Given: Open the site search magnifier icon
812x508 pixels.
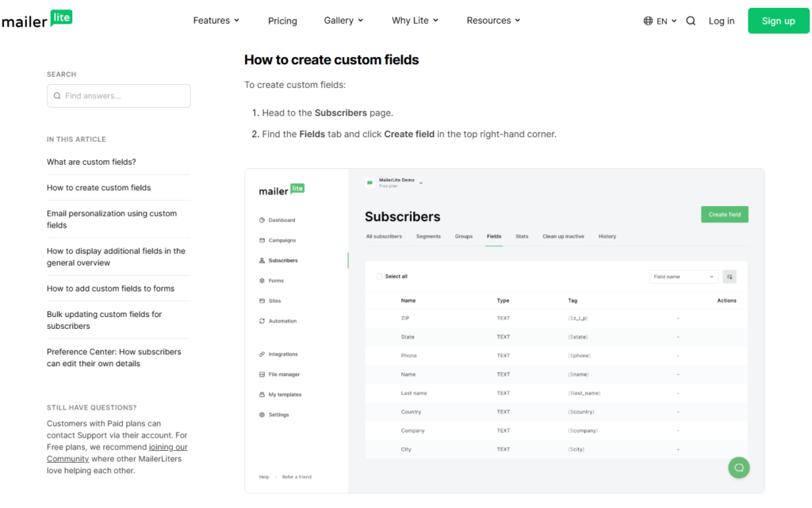Looking at the screenshot, I should pyautogui.click(x=691, y=21).
